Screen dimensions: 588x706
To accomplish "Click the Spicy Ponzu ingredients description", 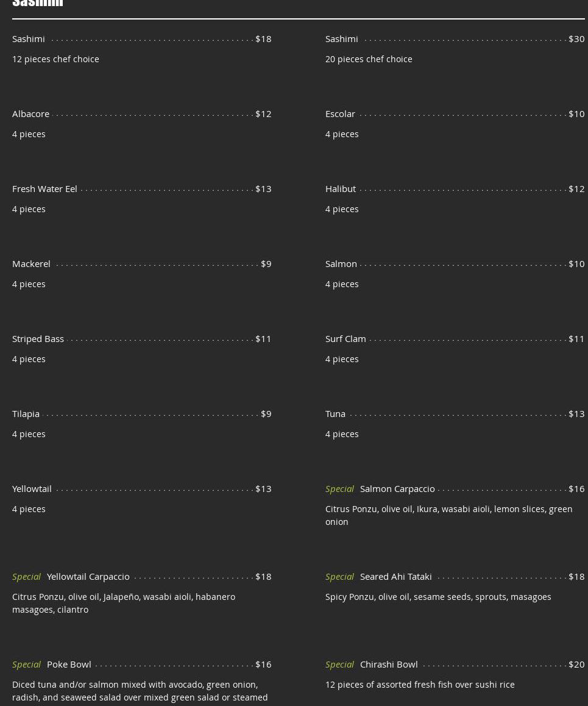I will [438, 597].
